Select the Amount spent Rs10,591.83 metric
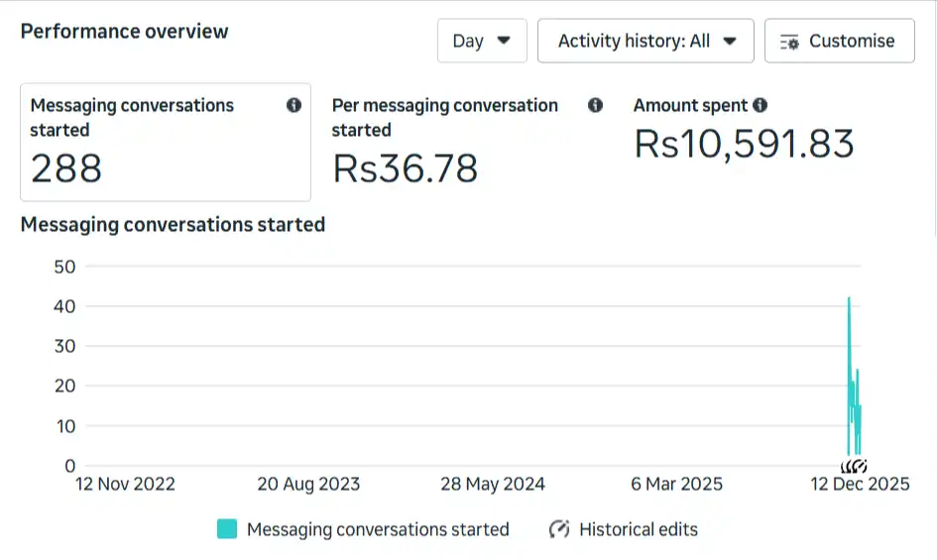937x560 pixels. click(x=744, y=144)
